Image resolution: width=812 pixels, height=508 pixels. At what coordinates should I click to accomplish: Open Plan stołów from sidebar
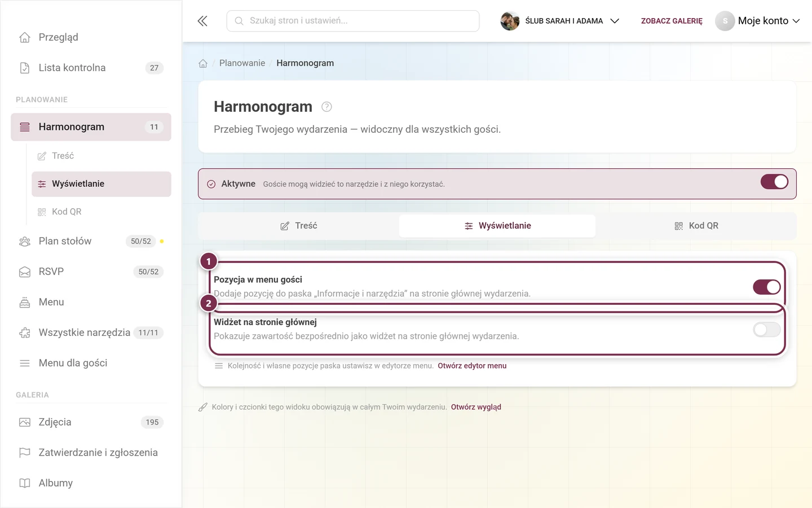point(91,241)
